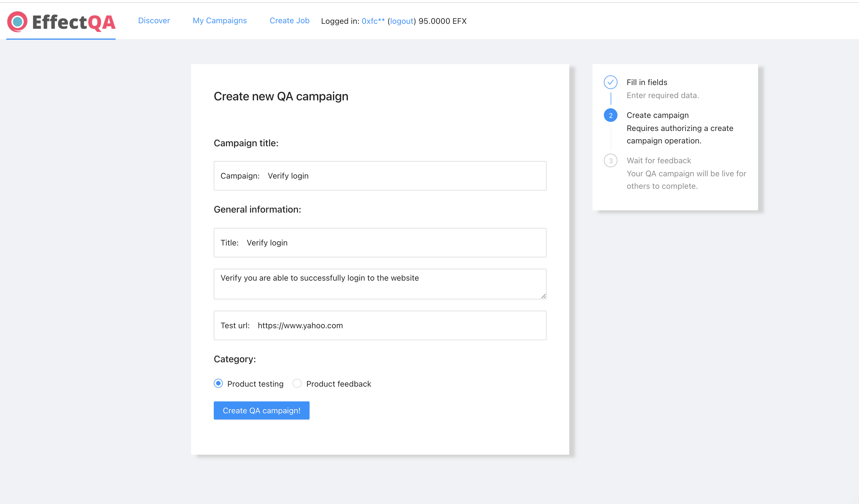Click the step 3 circle icon
The height and width of the screenshot is (504, 859).
(610, 161)
